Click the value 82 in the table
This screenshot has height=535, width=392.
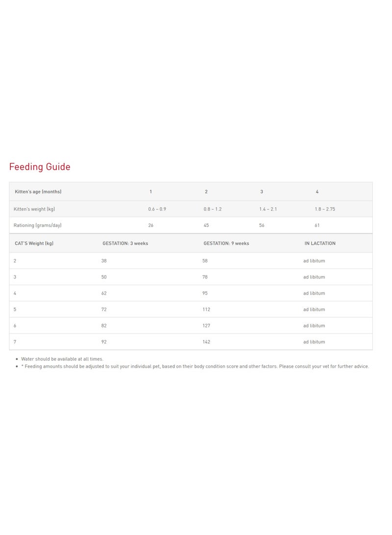click(104, 326)
